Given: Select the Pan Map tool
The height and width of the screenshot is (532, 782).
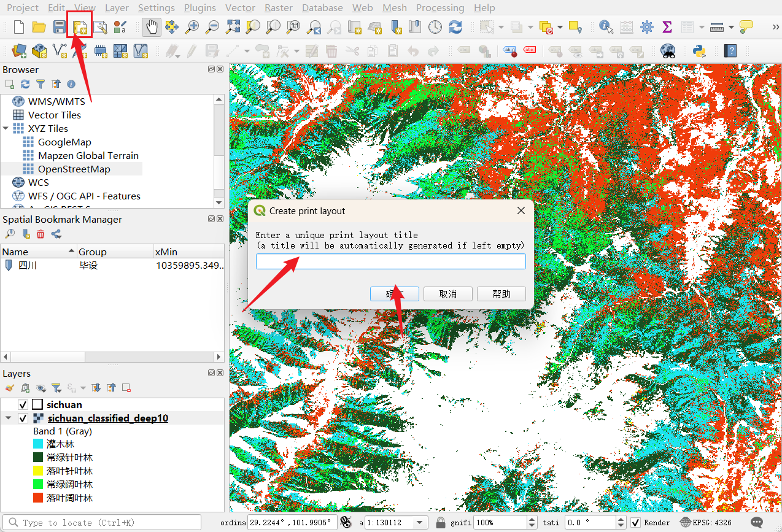Looking at the screenshot, I should point(151,27).
